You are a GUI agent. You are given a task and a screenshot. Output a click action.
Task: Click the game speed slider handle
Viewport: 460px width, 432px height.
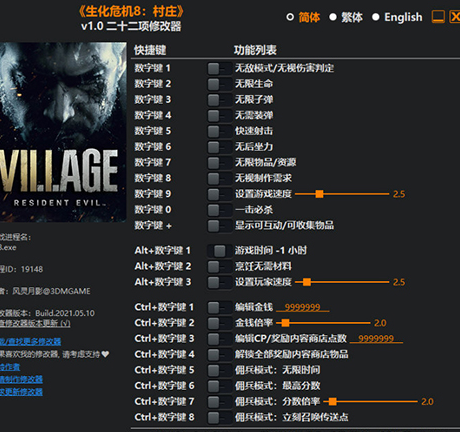319,194
